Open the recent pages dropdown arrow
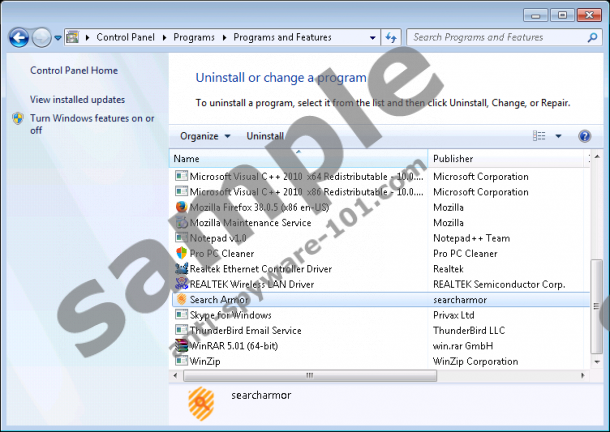The image size is (610, 432). 58,38
